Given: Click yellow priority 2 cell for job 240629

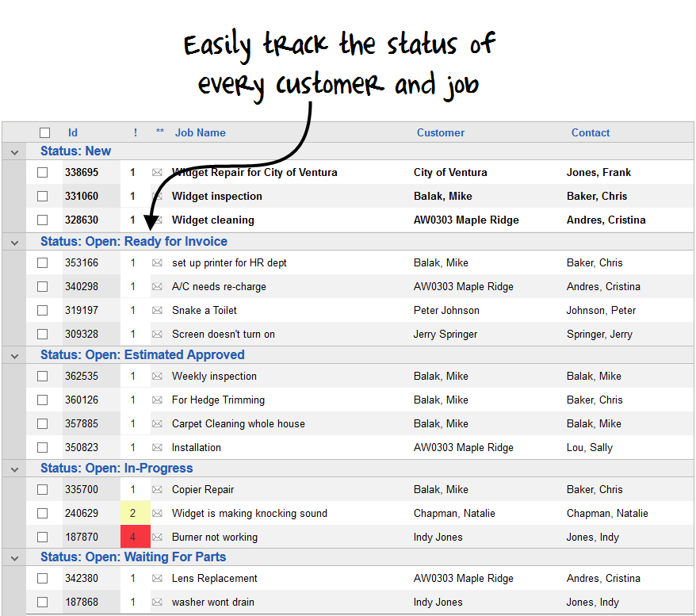Looking at the screenshot, I should coord(136,514).
